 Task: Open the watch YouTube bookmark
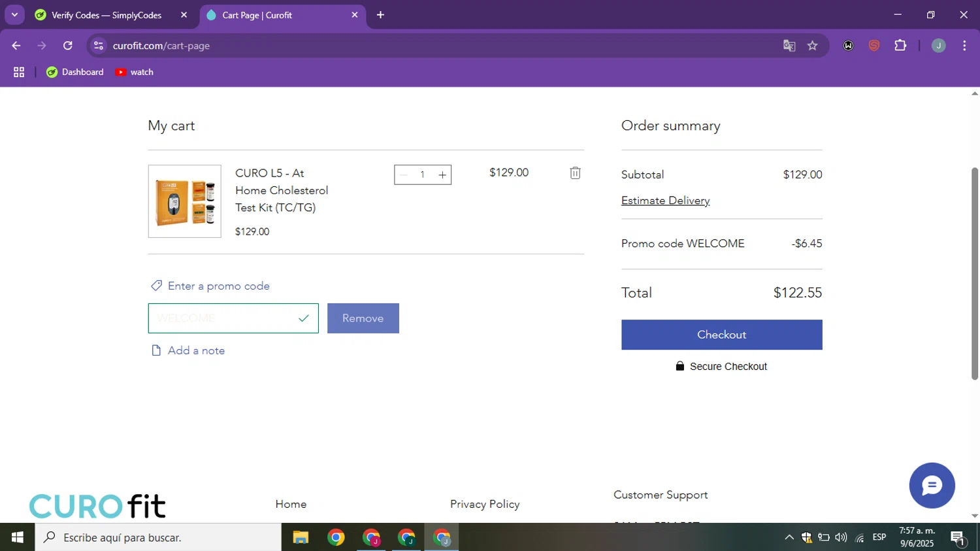coord(135,73)
